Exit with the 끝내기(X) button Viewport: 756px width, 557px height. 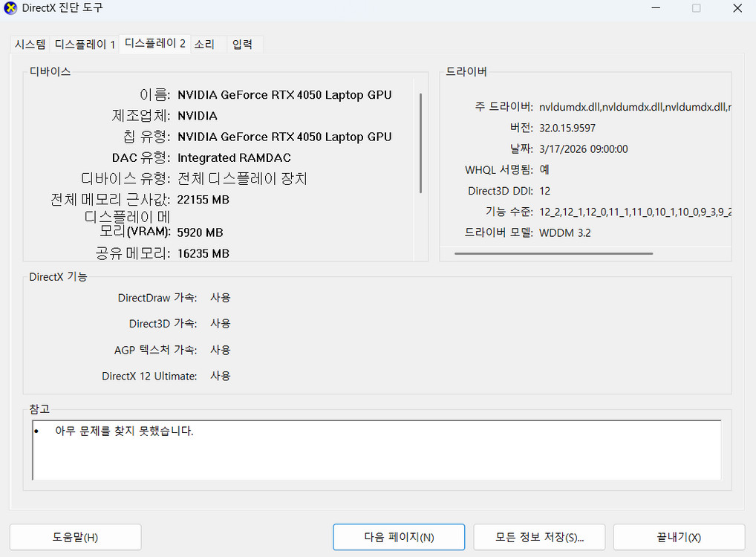coord(678,537)
